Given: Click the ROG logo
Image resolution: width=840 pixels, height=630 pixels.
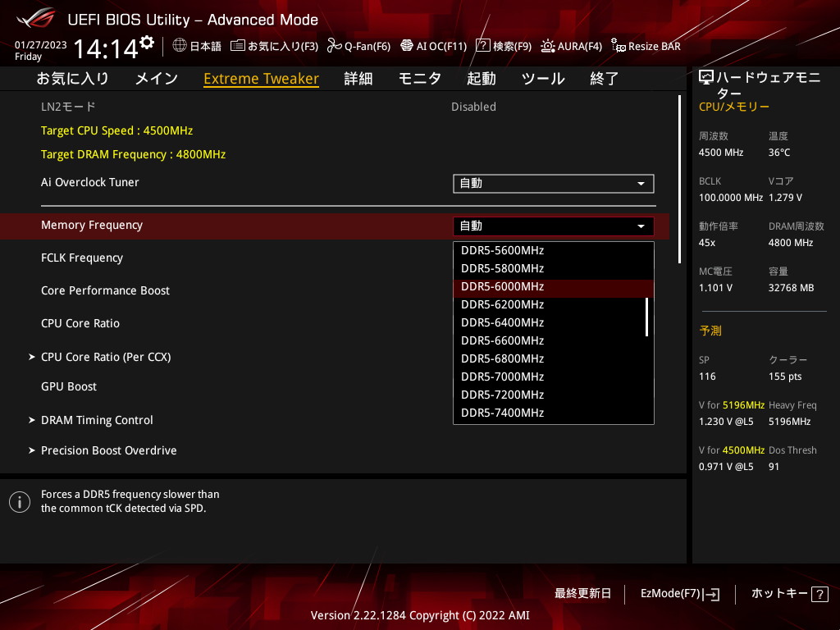Looking at the screenshot, I should (36, 19).
